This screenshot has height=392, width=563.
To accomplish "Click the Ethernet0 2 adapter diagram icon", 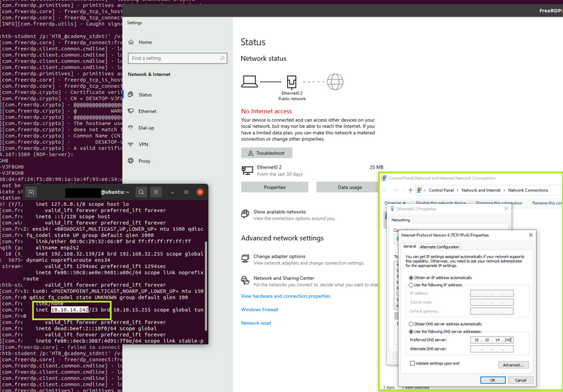I will point(292,82).
